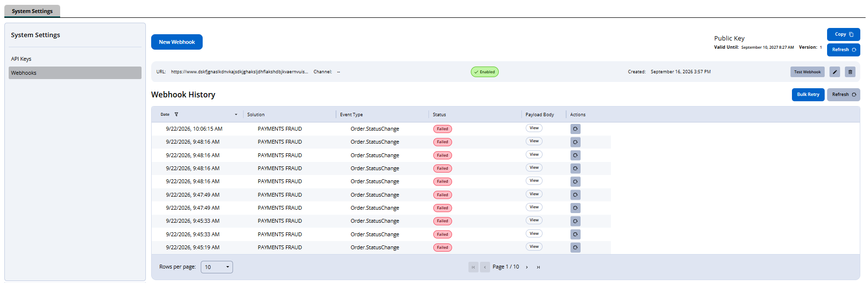Click the Test Webhook button
868x283 pixels.
click(807, 72)
